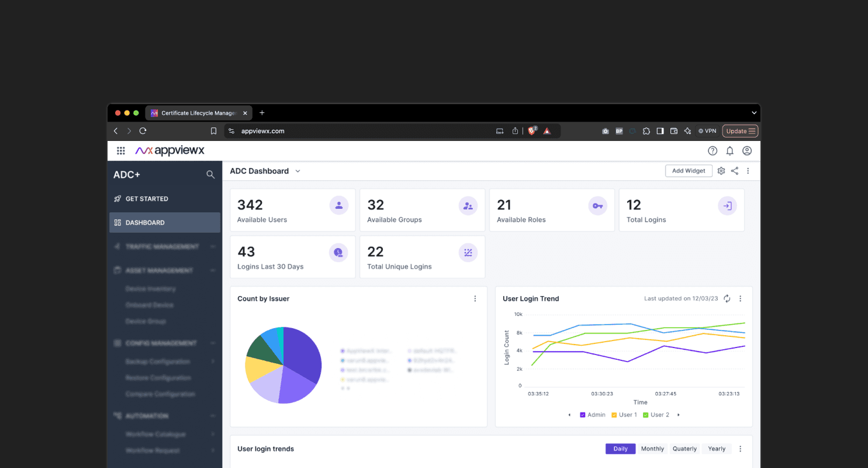This screenshot has width=868, height=468.
Task: Show next legend page arrow
Action: (679, 415)
